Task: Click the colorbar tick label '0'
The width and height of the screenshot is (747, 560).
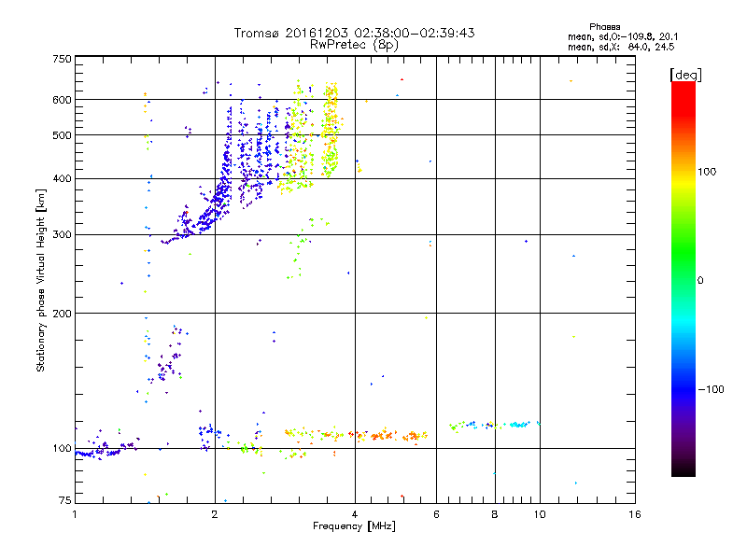Action: [699, 281]
